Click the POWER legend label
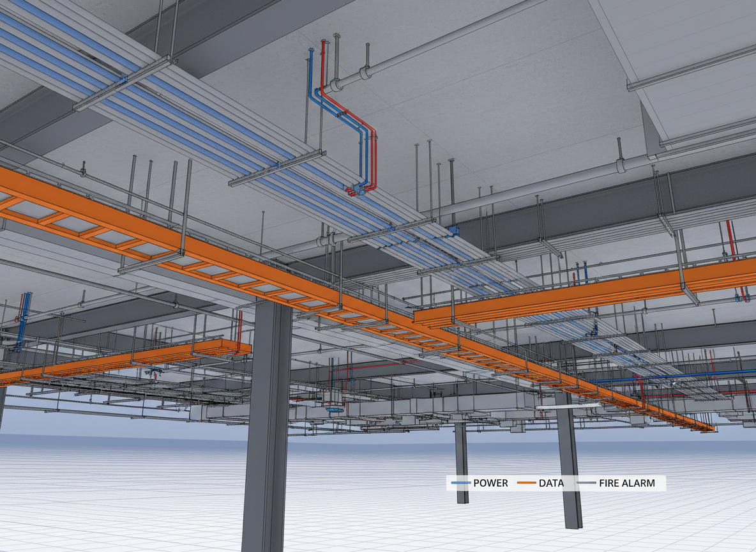The height and width of the screenshot is (552, 756). (490, 483)
